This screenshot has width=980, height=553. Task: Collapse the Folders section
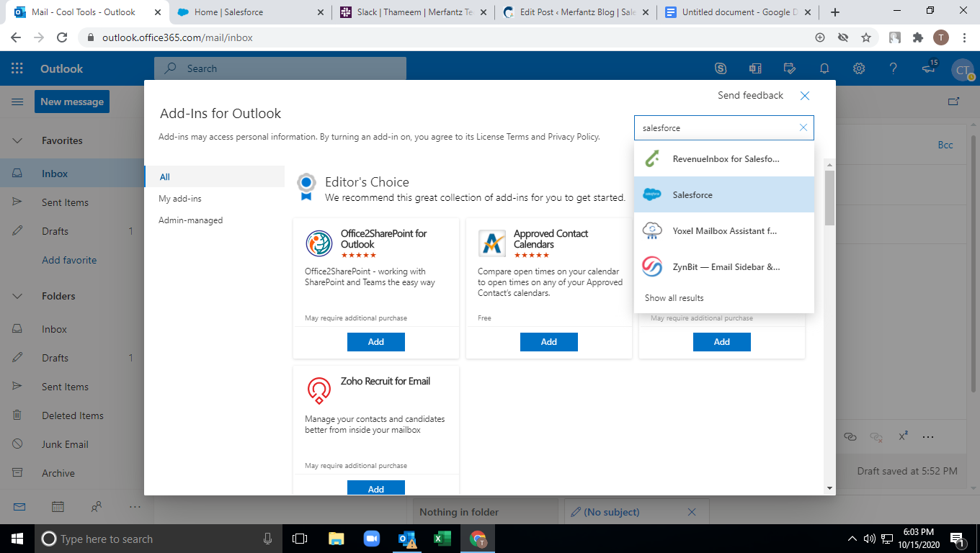tap(17, 296)
